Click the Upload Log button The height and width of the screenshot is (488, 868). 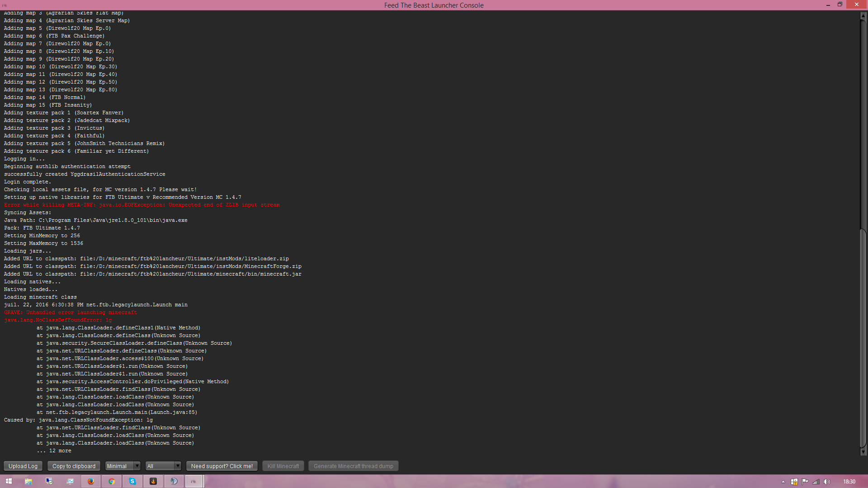click(x=23, y=466)
